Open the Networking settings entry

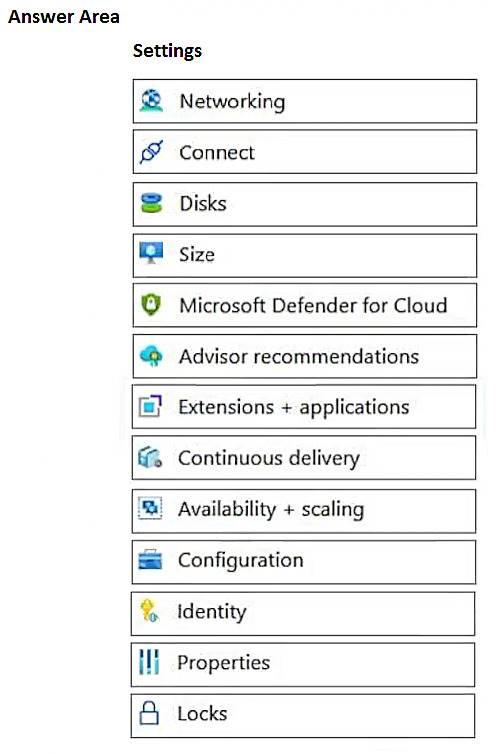point(305,101)
